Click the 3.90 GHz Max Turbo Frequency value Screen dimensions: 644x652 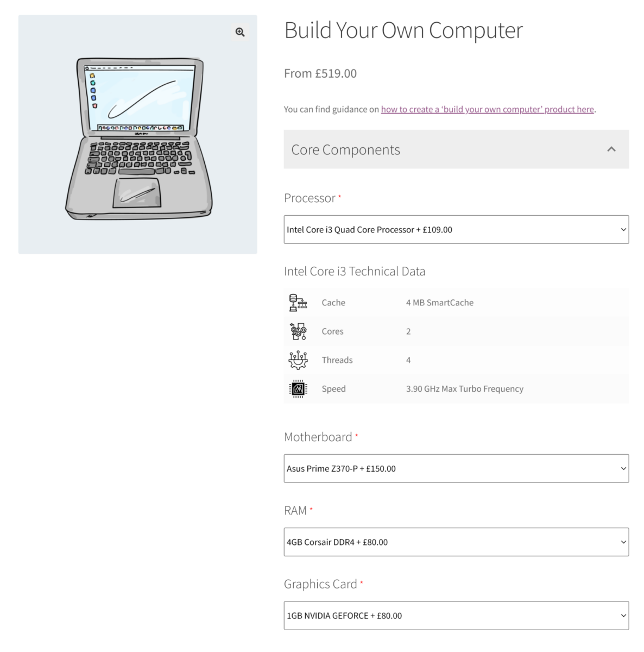click(x=465, y=388)
